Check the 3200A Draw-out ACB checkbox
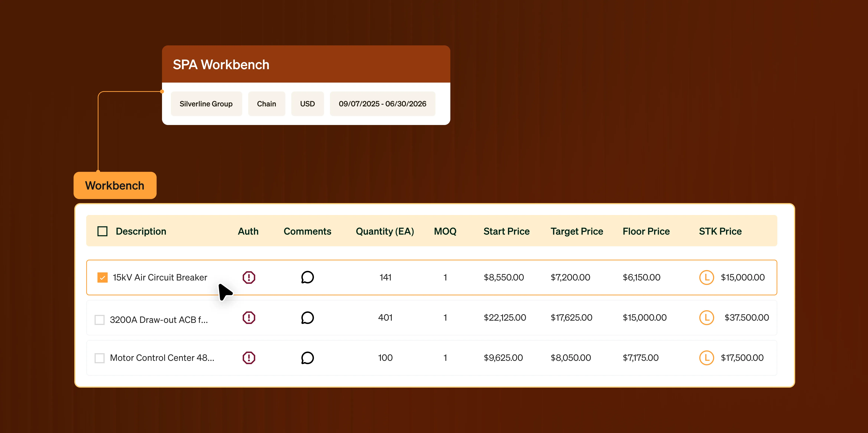Image resolution: width=868 pixels, height=433 pixels. tap(99, 319)
